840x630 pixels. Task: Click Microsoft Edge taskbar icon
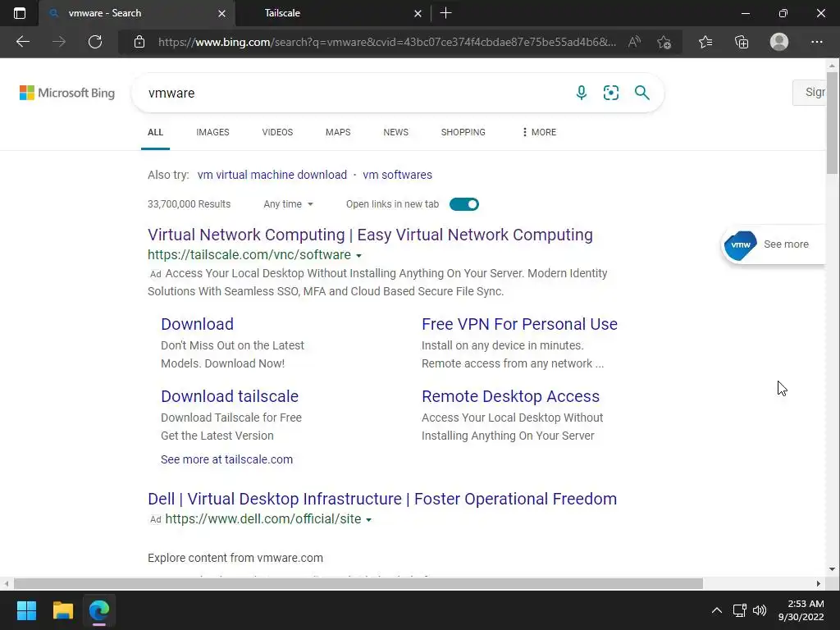99,610
